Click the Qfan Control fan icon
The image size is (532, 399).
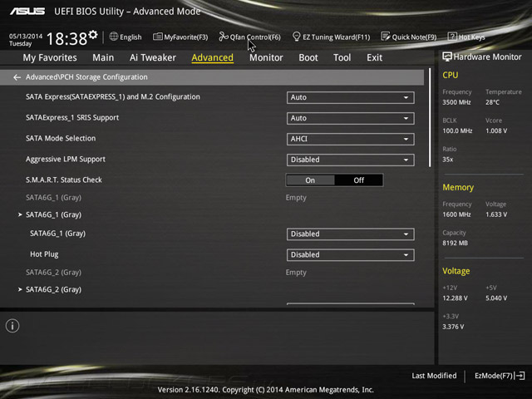[224, 37]
